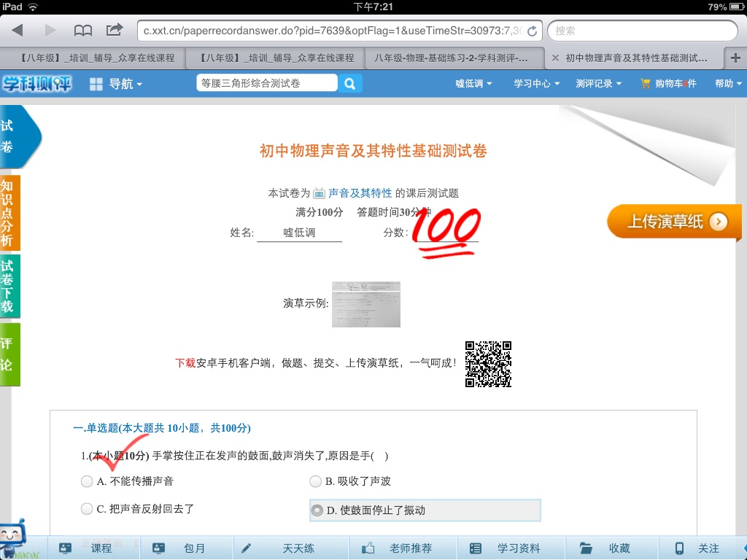Click the 导航 grid icon
Screen dimensions: 747x560
96,85
